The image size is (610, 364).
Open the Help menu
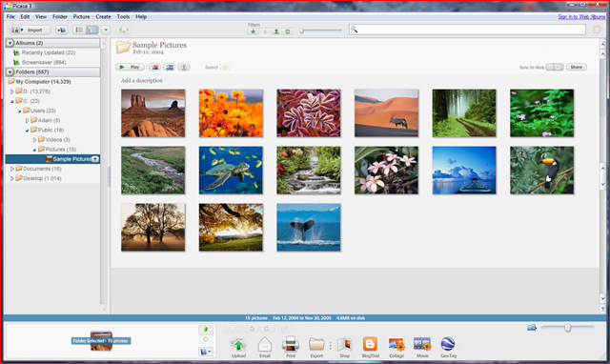point(141,17)
